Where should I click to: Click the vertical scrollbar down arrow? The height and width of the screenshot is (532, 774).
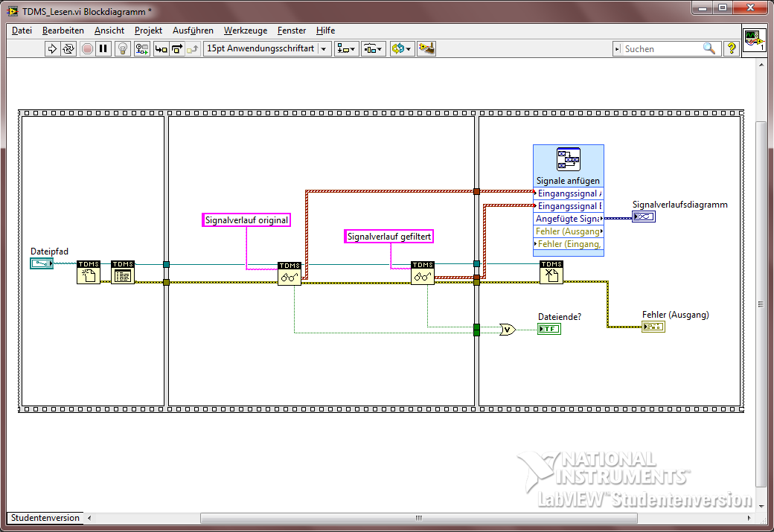pyautogui.click(x=761, y=506)
